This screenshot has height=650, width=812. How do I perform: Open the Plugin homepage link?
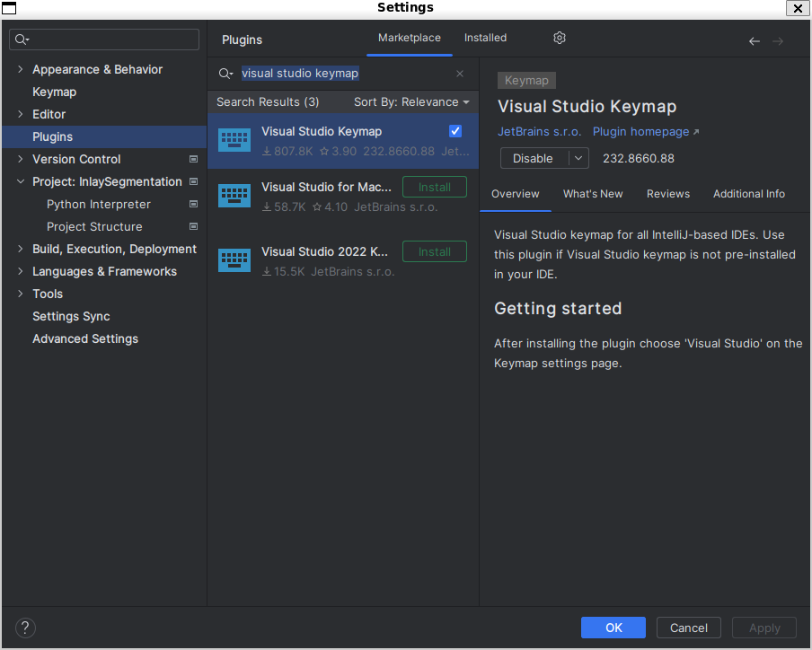coord(645,131)
